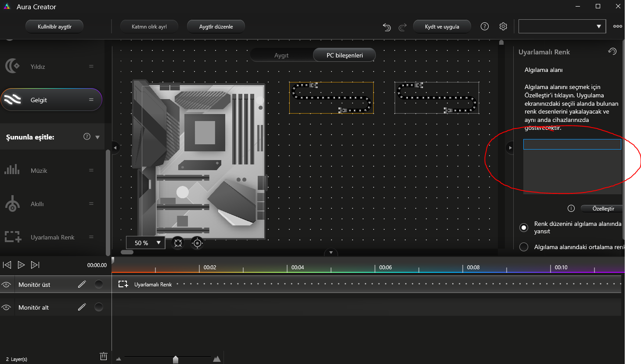
Task: Click the Kydt ve uygula button
Action: (442, 26)
